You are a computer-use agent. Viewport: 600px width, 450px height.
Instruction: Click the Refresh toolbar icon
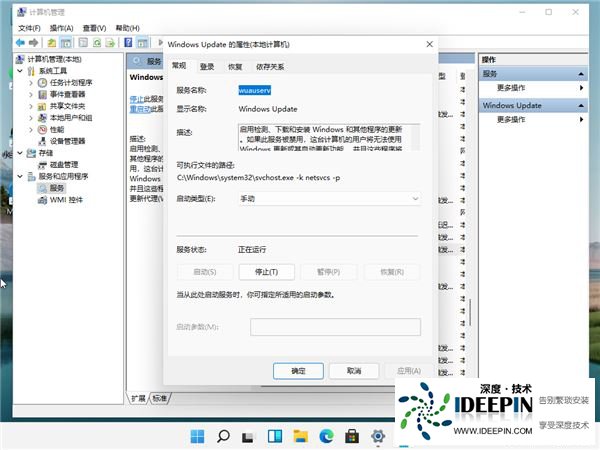click(97, 43)
